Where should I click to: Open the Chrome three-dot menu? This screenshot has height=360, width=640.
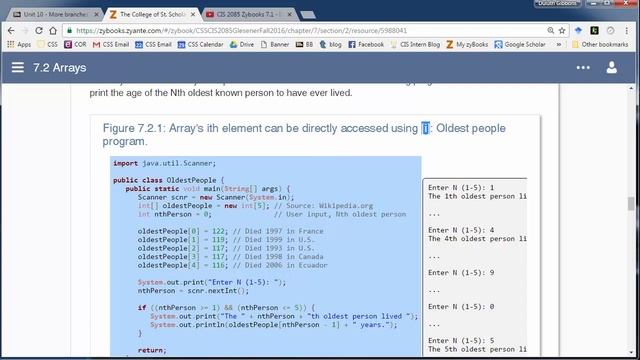click(627, 31)
